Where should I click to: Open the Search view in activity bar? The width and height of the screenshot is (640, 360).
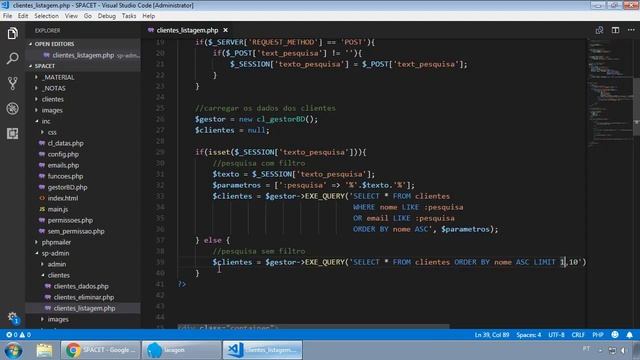[12, 58]
